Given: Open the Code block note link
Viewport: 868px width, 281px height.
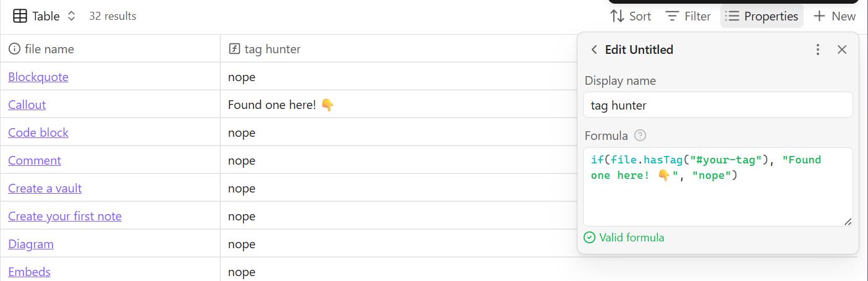Looking at the screenshot, I should pos(38,132).
